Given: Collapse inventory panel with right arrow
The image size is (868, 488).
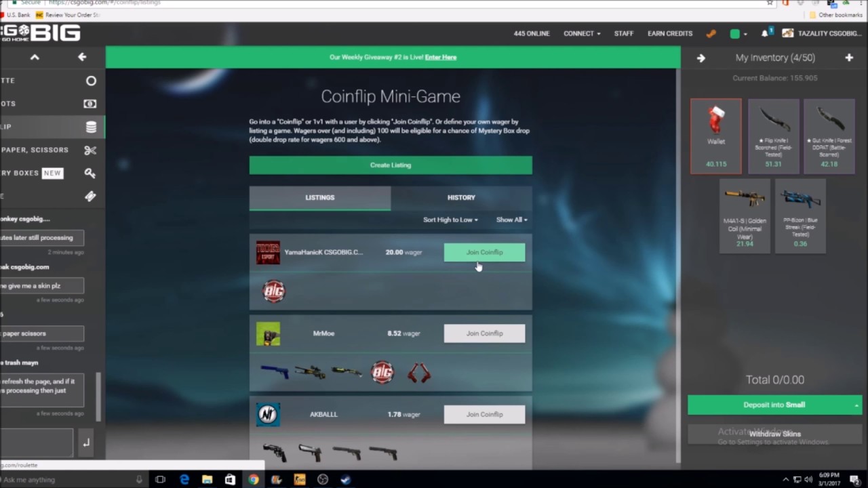Looking at the screenshot, I should [701, 58].
